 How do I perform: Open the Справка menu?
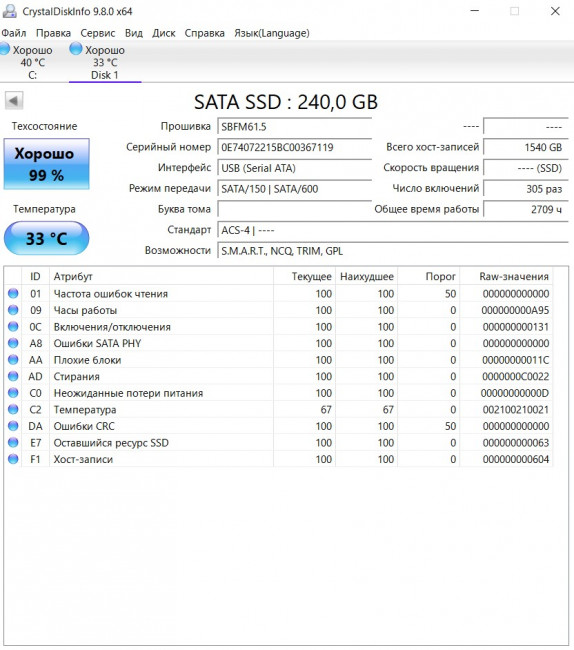point(204,33)
